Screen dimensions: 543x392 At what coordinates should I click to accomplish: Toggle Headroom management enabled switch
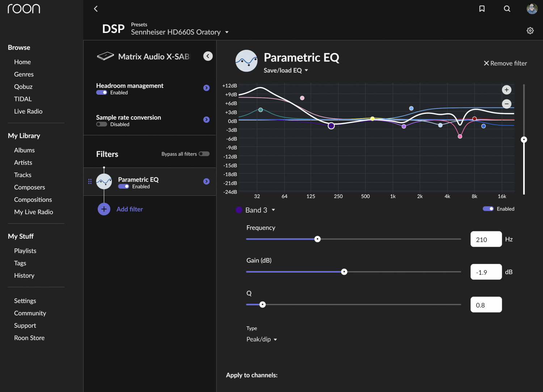point(101,93)
